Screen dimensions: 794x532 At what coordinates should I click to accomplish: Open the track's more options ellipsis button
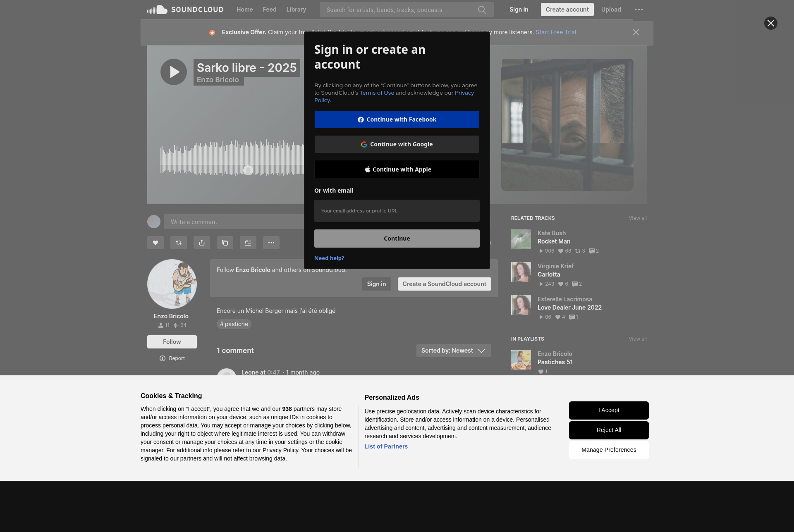pyautogui.click(x=271, y=243)
